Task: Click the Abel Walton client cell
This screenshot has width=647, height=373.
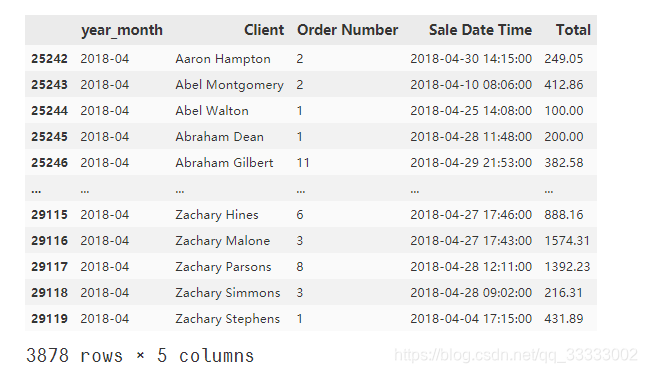Action: click(212, 111)
